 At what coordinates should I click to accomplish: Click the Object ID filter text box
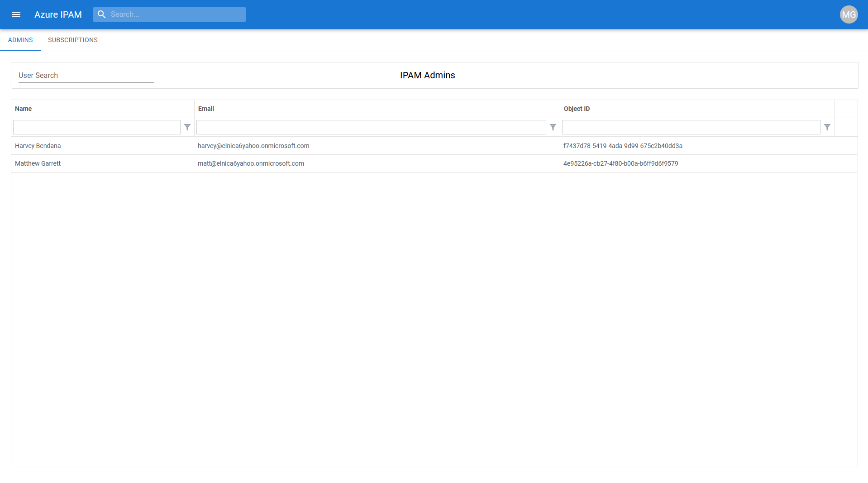691,127
